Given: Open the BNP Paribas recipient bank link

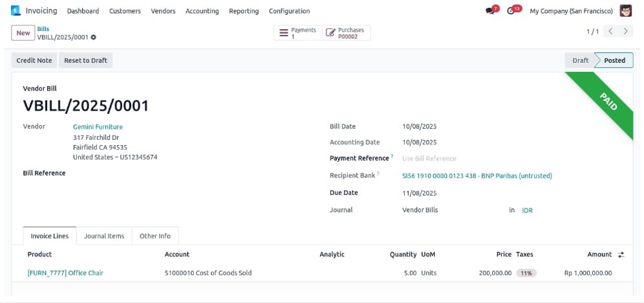Looking at the screenshot, I should tap(477, 176).
